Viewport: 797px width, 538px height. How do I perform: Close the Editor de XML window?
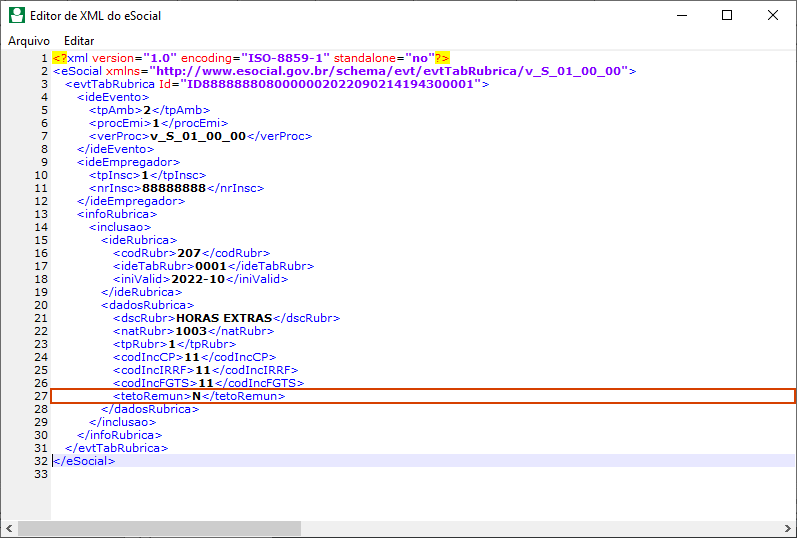pos(773,15)
